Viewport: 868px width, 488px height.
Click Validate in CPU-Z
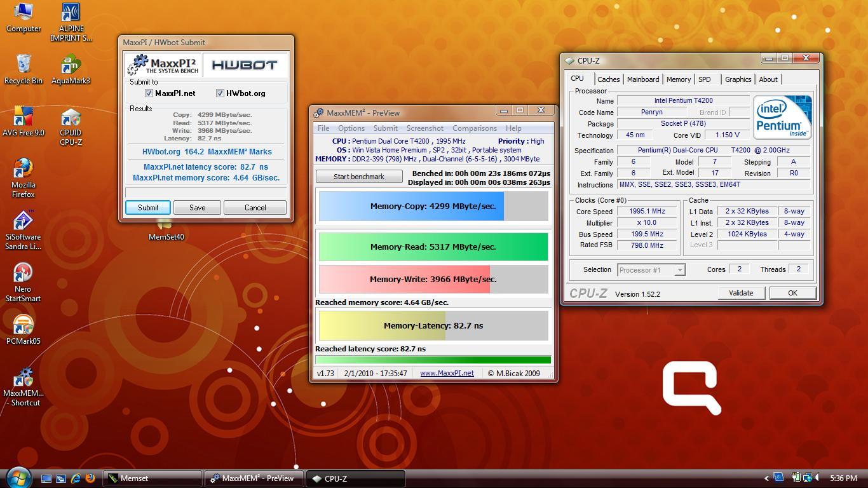pyautogui.click(x=740, y=293)
